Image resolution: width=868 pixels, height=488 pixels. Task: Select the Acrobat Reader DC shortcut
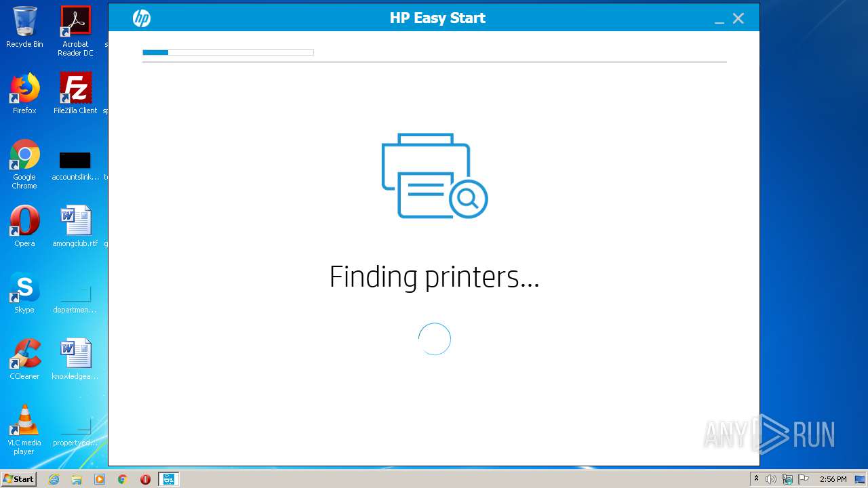point(75,31)
